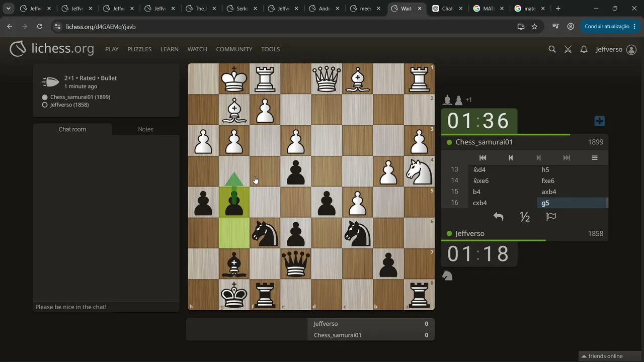Image resolution: width=644 pixels, height=362 pixels.
Task: Switch to the Chat browser tab
Action: (447, 9)
